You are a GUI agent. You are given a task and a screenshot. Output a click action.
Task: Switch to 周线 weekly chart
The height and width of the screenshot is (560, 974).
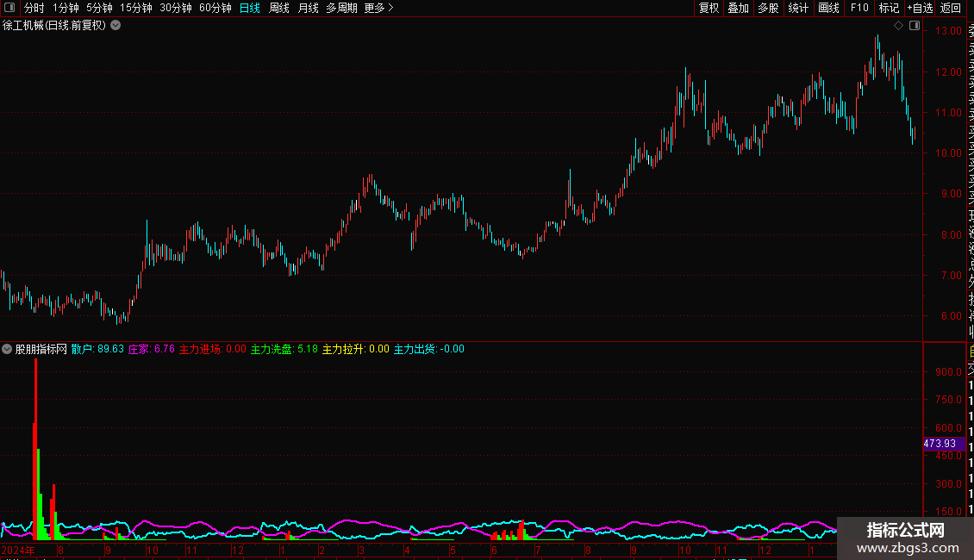[279, 8]
